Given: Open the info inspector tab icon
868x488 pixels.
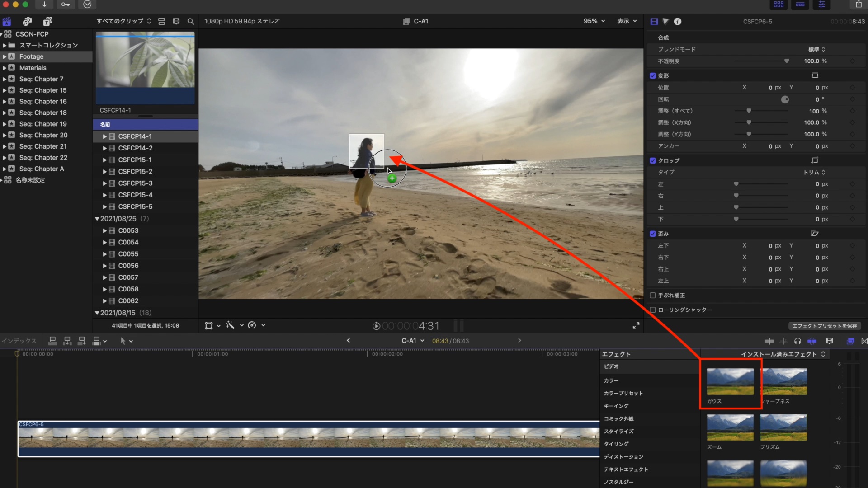Looking at the screenshot, I should point(677,21).
